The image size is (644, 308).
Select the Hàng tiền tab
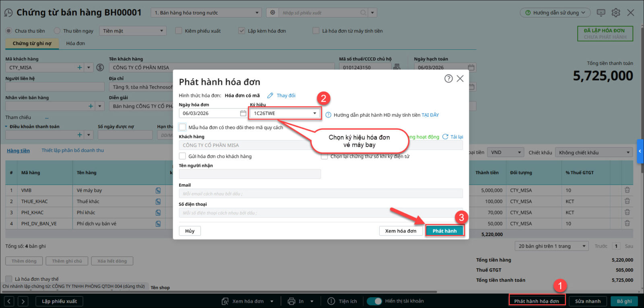click(x=18, y=150)
